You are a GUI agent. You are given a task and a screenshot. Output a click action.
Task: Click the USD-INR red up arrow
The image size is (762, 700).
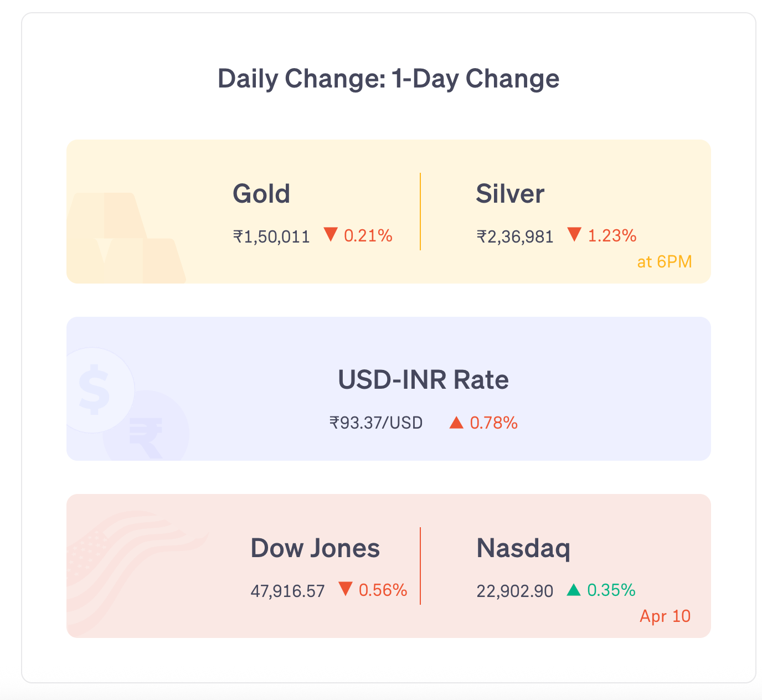point(456,423)
